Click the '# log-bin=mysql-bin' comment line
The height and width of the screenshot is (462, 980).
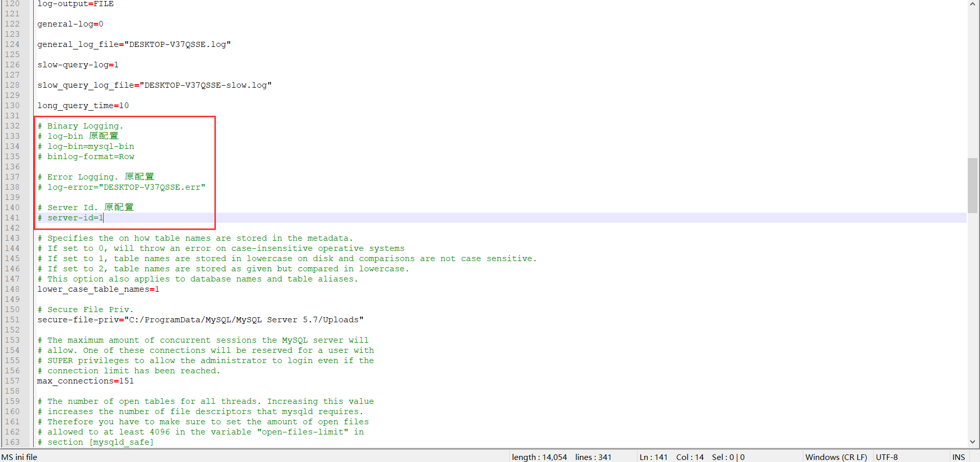[x=86, y=146]
